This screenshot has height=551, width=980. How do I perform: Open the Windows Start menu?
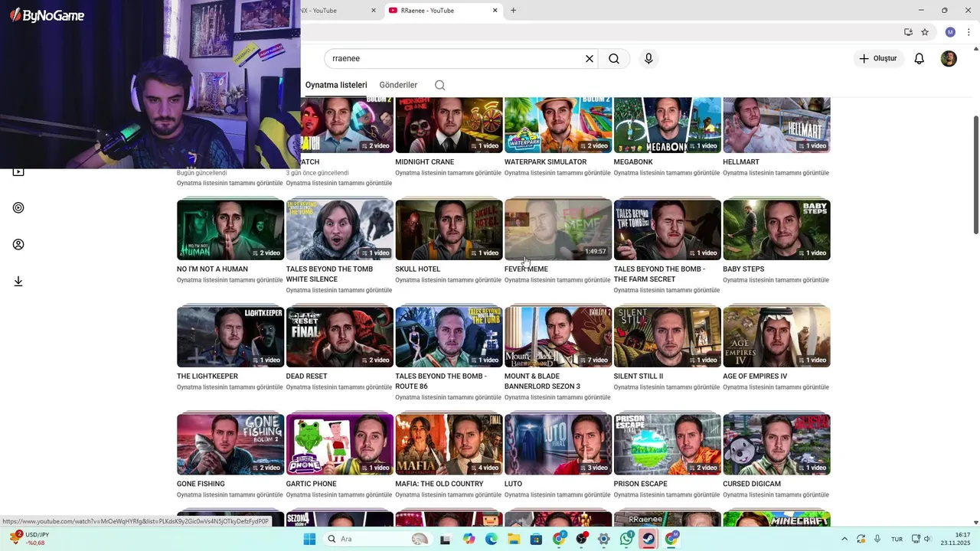(309, 539)
